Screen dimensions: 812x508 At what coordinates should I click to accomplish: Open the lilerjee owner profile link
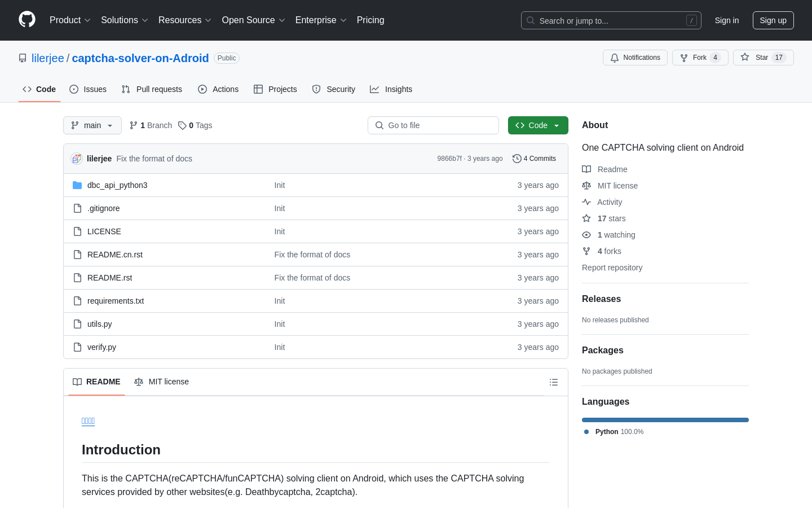(x=48, y=58)
